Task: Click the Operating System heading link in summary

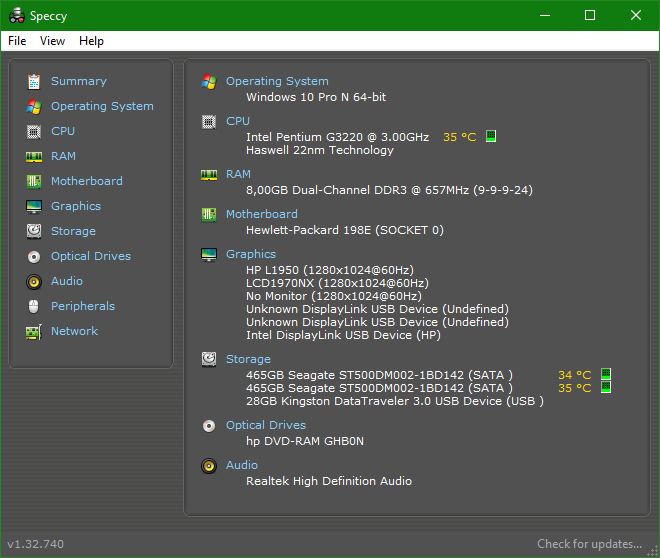Action: point(277,81)
